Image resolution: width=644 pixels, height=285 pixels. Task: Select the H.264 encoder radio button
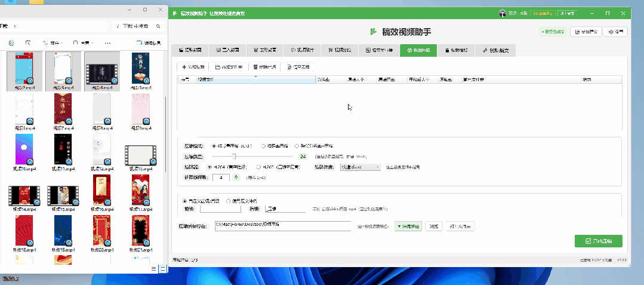[209, 167]
